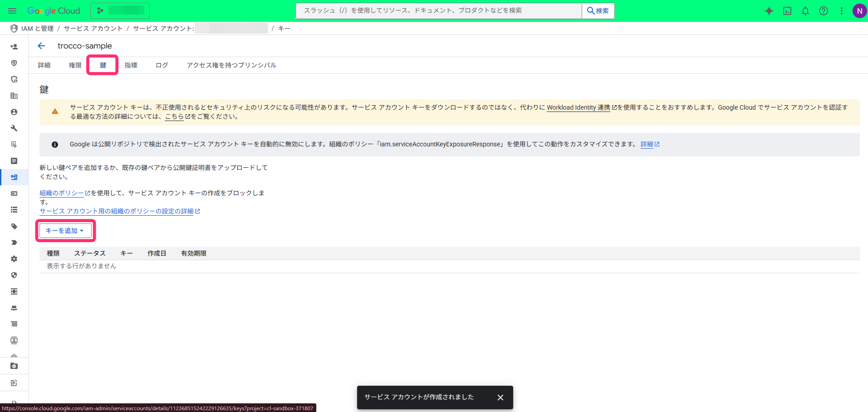This screenshot has width=868, height=412.
Task: Go back with the left arrow
Action: click(41, 46)
